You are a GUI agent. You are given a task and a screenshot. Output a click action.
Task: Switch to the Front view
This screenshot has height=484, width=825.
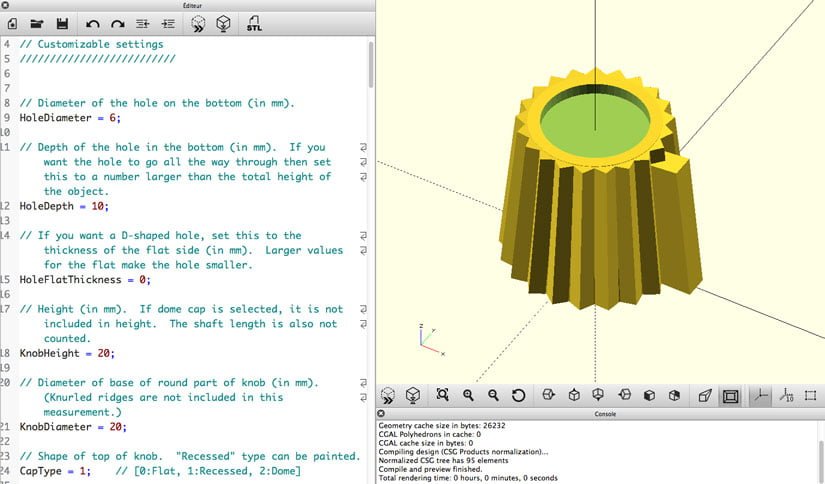pyautogui.click(x=649, y=395)
